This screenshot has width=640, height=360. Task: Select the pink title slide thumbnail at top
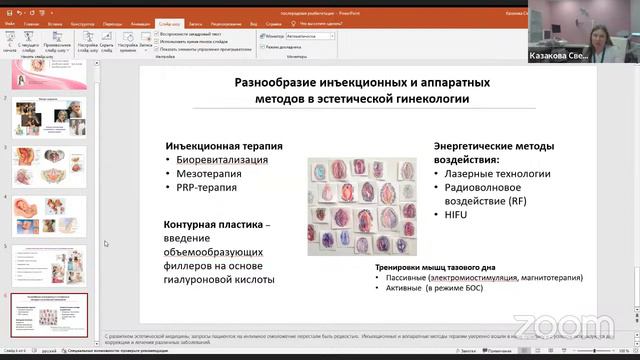49,74
